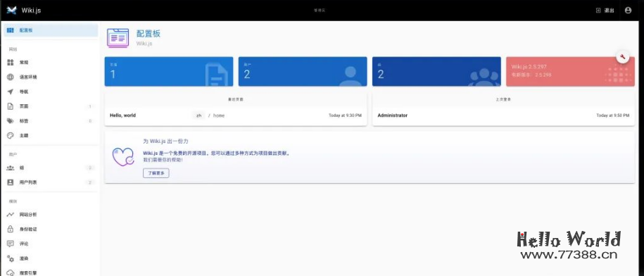Open the pages count card showing 1

tap(169, 72)
